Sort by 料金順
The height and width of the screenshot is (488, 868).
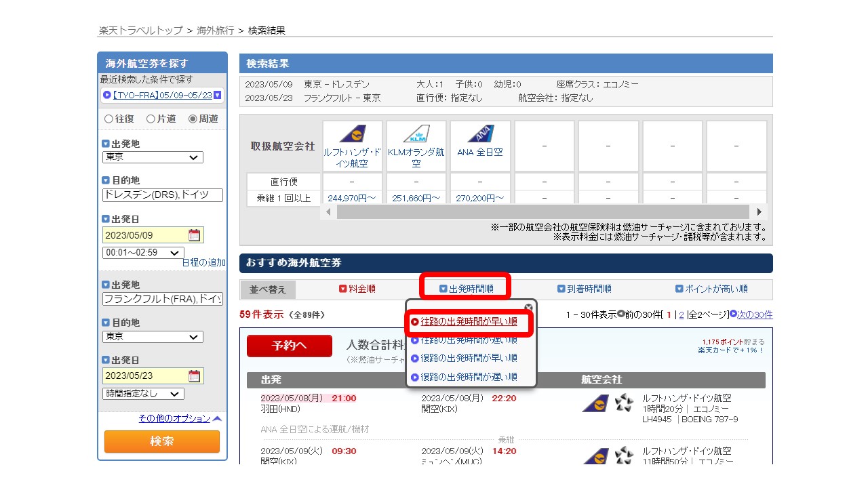tap(357, 289)
